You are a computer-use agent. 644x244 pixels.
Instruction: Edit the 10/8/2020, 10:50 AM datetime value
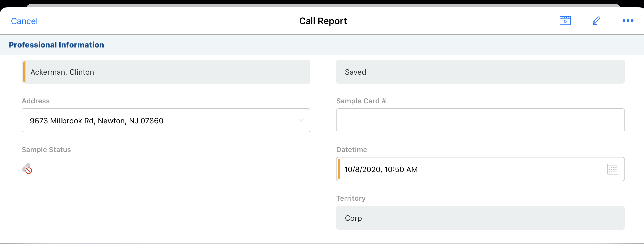(x=381, y=169)
